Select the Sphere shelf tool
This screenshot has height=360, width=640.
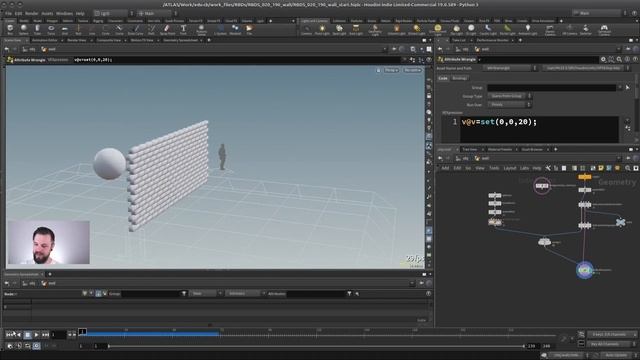[24, 30]
